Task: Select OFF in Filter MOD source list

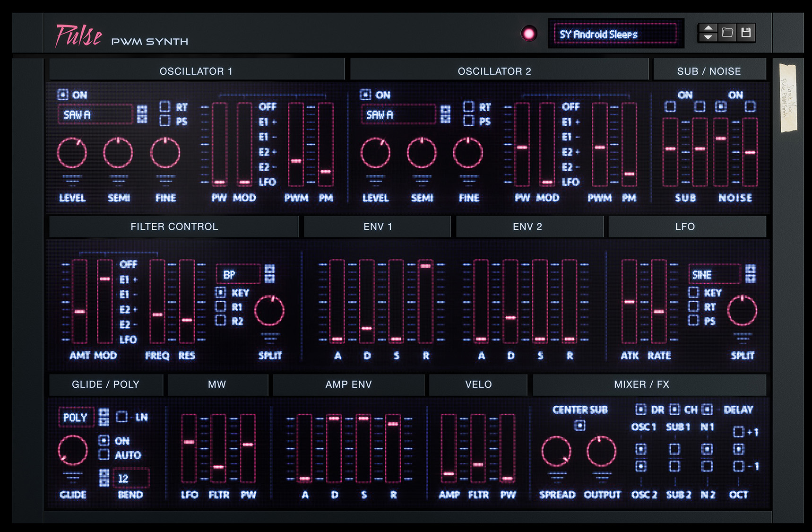Action: click(x=128, y=264)
